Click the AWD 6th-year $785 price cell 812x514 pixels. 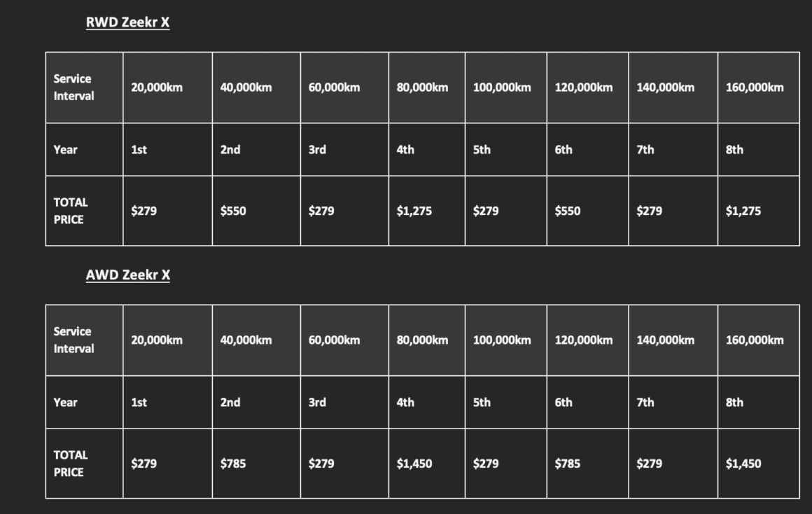click(x=568, y=464)
